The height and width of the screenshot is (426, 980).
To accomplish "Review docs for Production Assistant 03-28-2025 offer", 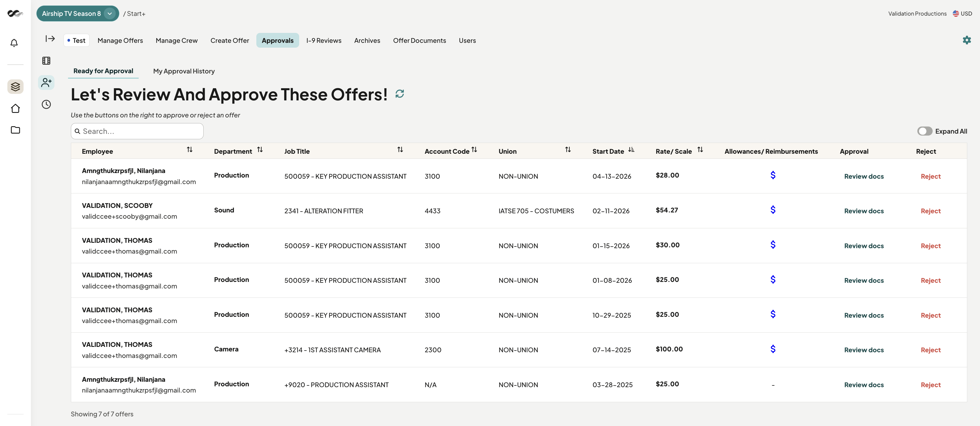I will click(863, 385).
